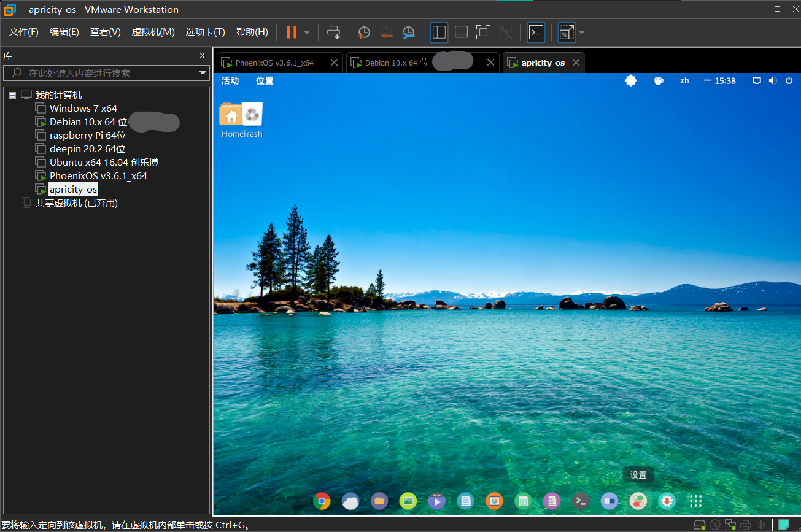The width and height of the screenshot is (801, 532).
Task: Launch Chrome from the guest dock
Action: (321, 501)
